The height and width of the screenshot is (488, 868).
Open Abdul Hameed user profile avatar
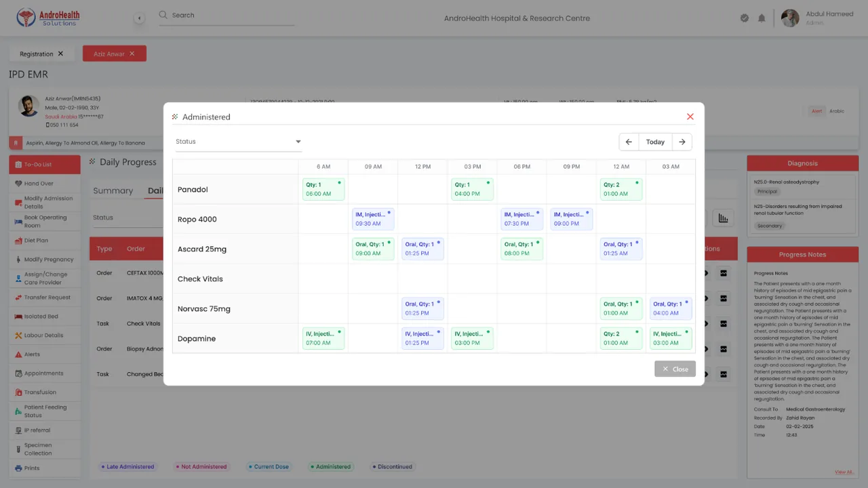[x=790, y=18]
